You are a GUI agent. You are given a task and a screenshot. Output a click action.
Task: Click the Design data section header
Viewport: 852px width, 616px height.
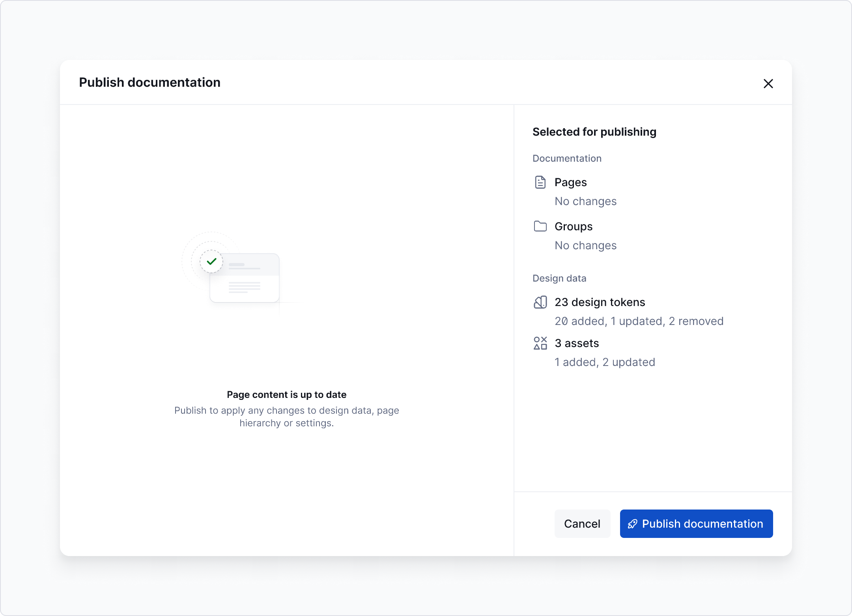pyautogui.click(x=559, y=278)
